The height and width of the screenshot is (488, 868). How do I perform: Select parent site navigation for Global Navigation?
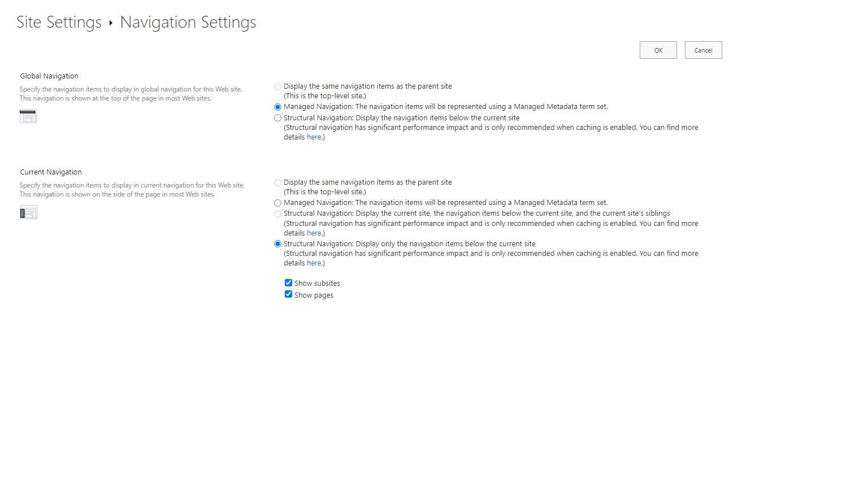point(277,86)
